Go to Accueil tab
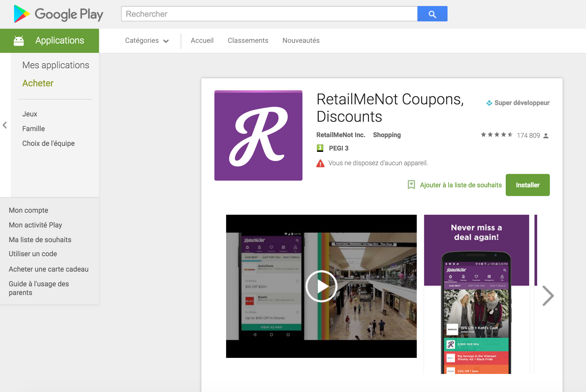 pos(202,40)
